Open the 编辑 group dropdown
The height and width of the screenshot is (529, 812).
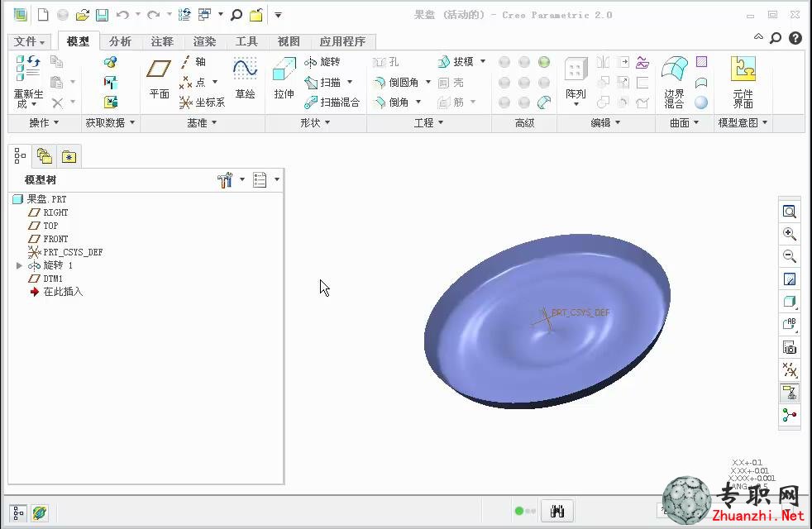pyautogui.click(x=605, y=122)
